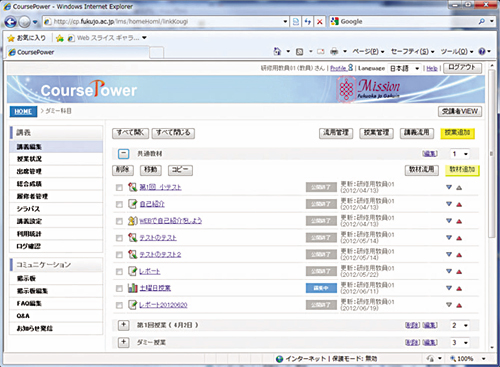Move レポート up with red arrow
Screen dimensions: 500x367
pyautogui.click(x=459, y=272)
